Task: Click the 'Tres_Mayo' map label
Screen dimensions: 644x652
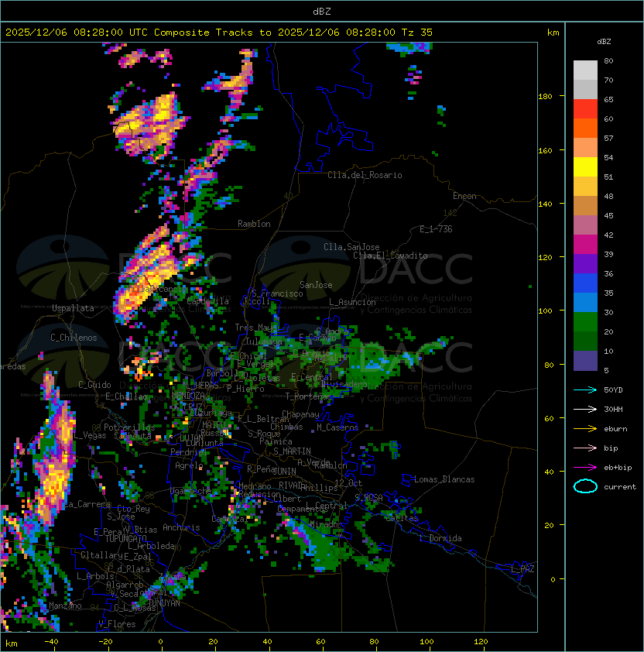Action: pyautogui.click(x=255, y=328)
